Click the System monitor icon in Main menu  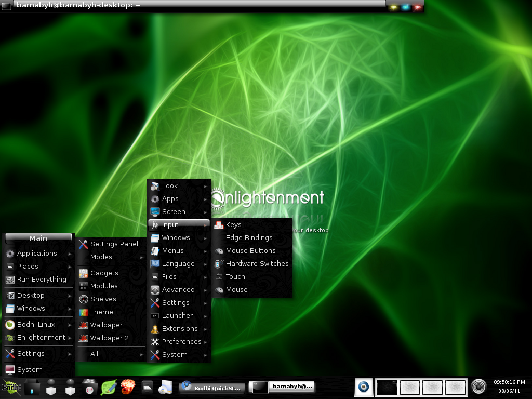tap(10, 370)
